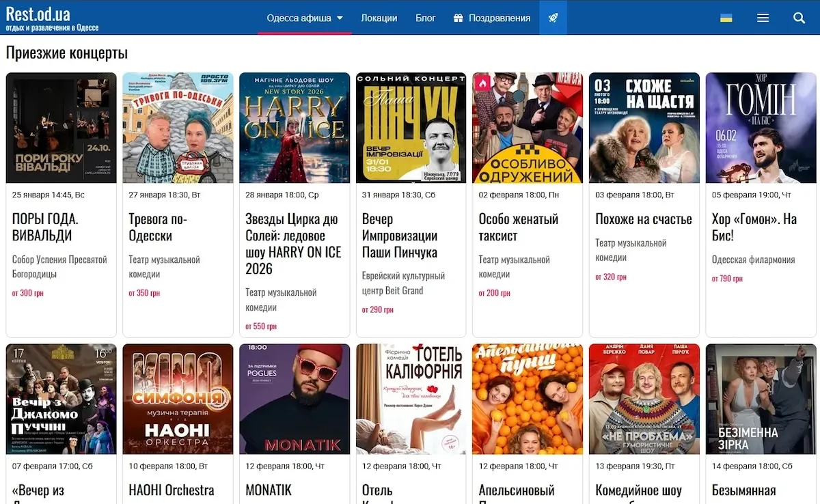Click the price от 350 грн
Screen dimensions: 820x504
coord(144,293)
